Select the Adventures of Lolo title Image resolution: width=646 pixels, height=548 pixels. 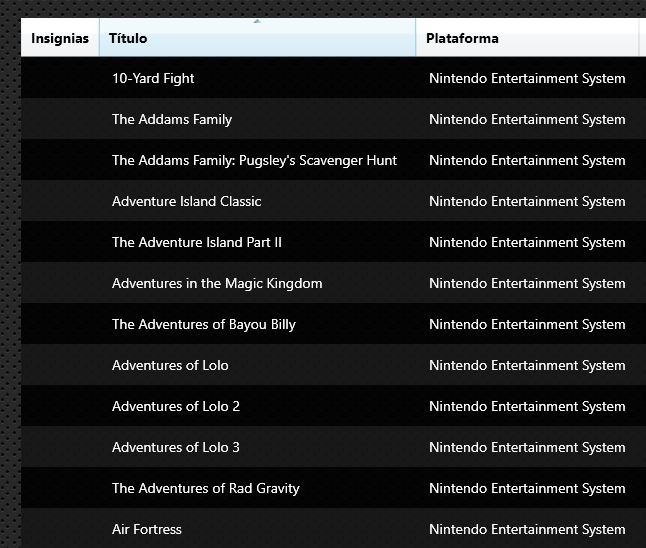tap(170, 365)
